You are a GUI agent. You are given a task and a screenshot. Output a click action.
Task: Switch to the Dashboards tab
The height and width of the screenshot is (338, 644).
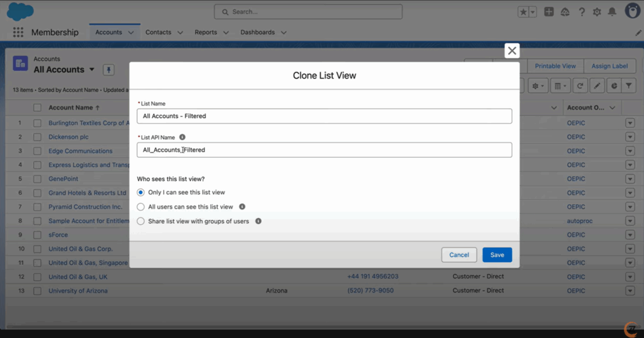(257, 33)
